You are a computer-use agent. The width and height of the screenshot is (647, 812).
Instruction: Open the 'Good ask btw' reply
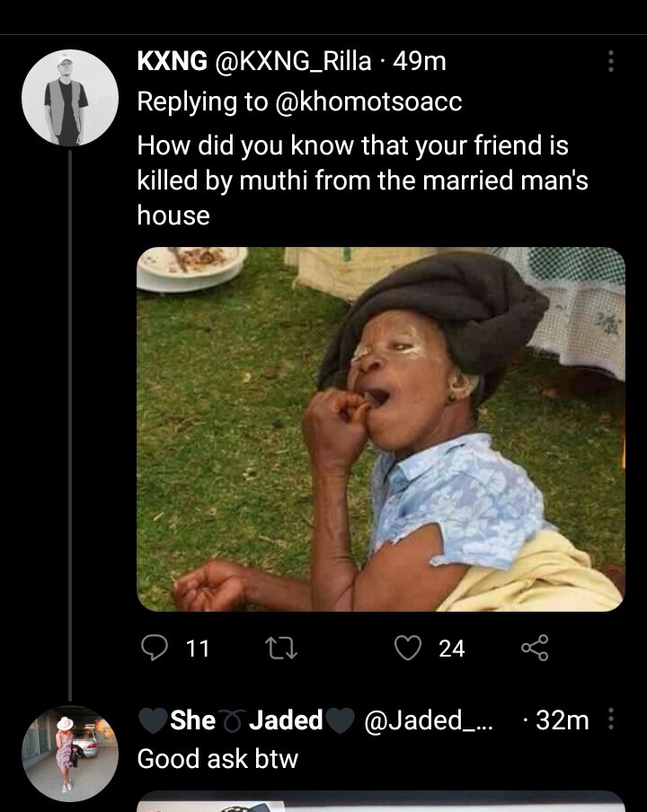(217, 759)
